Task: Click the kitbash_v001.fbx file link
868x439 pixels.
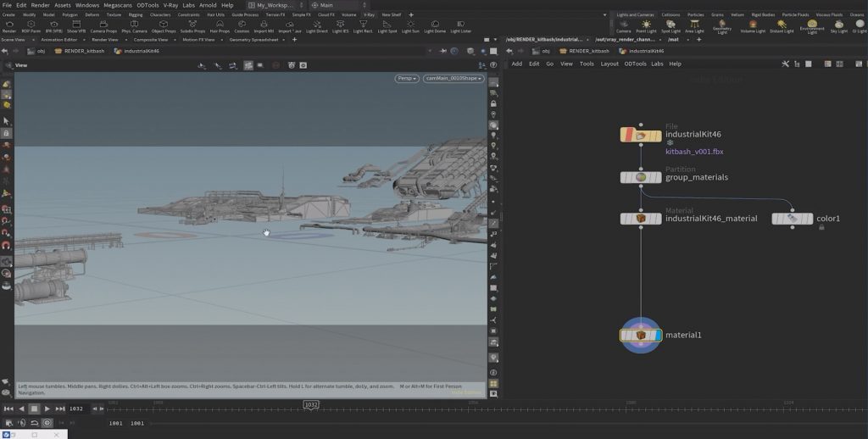Action: [x=694, y=152]
